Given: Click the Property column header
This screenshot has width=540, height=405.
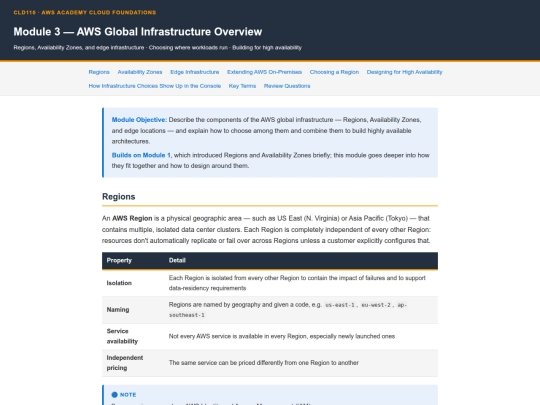Looking at the screenshot, I should [119, 260].
